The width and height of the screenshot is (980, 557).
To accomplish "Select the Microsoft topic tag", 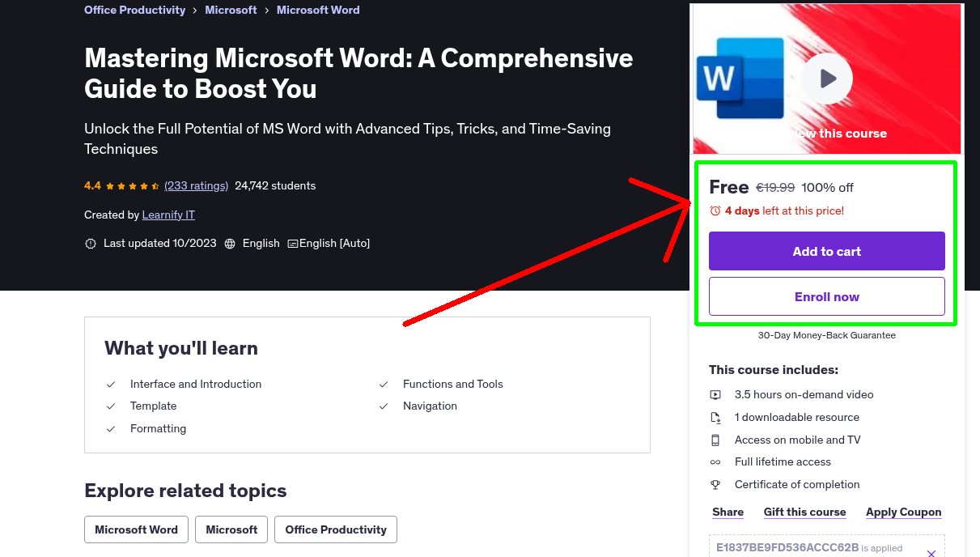I will tap(231, 529).
